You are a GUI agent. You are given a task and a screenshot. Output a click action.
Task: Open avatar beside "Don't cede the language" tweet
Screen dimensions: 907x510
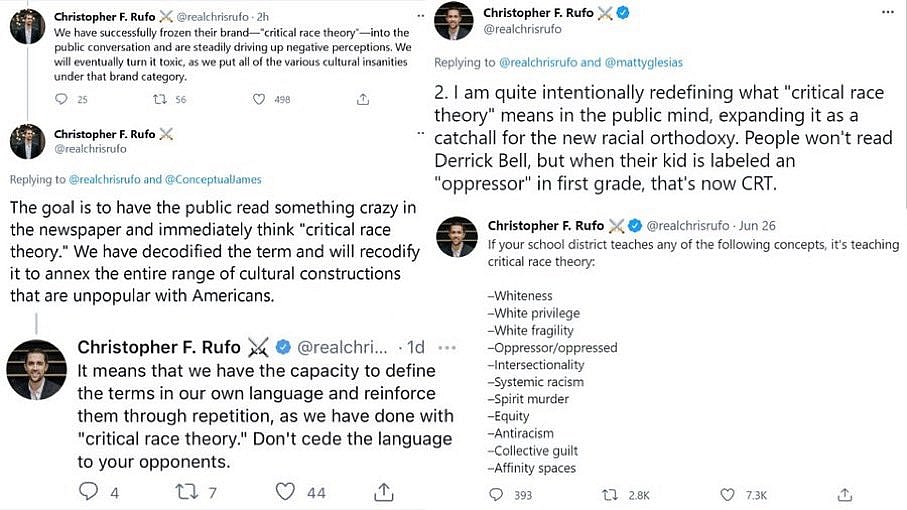point(36,366)
